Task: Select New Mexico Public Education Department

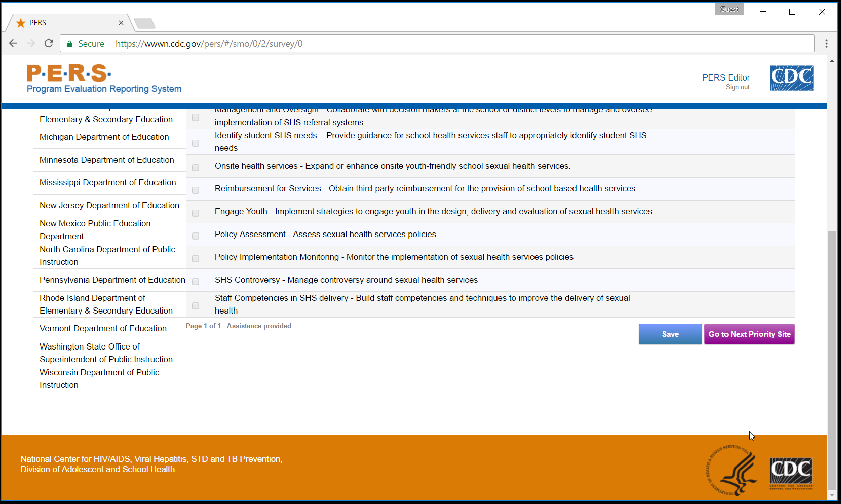Action: coord(109,230)
